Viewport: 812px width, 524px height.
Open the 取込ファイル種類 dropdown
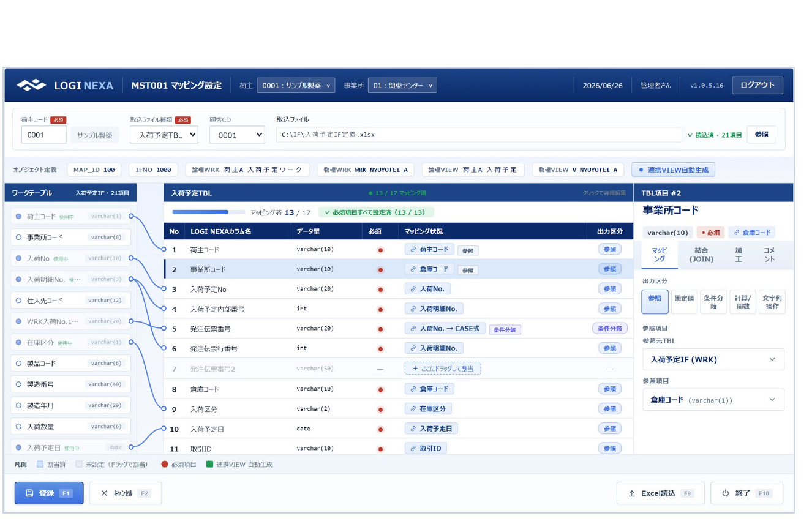[x=164, y=135]
